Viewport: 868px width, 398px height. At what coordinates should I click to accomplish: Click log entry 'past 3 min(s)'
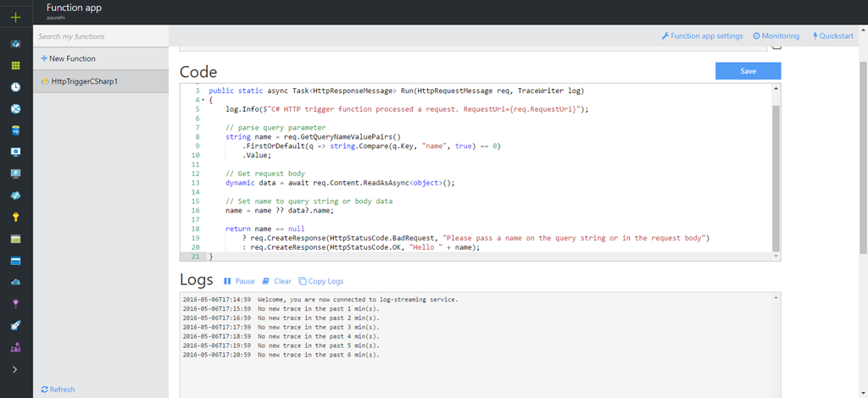click(x=281, y=327)
